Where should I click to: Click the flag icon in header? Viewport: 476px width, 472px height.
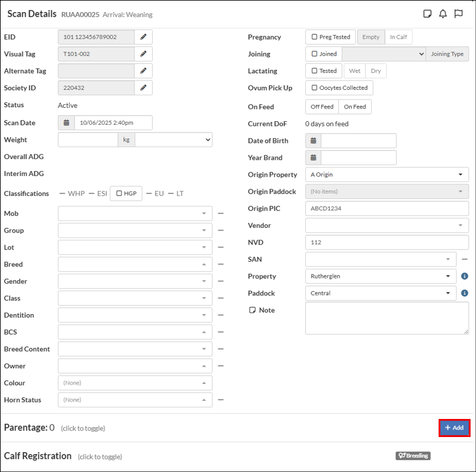[x=459, y=14]
